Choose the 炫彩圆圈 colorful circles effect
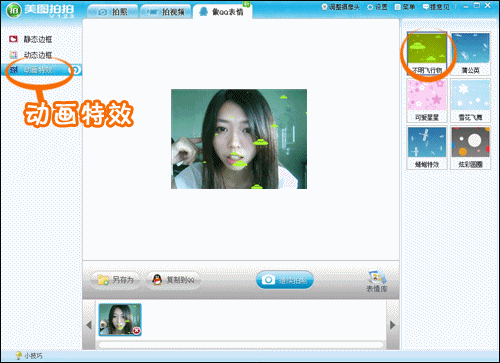500x363 pixels. coord(470,148)
